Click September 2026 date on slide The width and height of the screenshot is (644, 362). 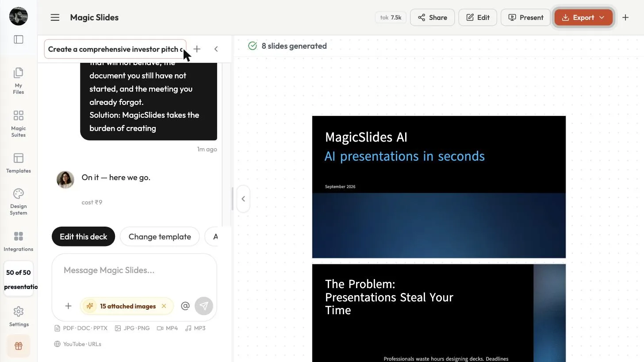[x=340, y=187]
